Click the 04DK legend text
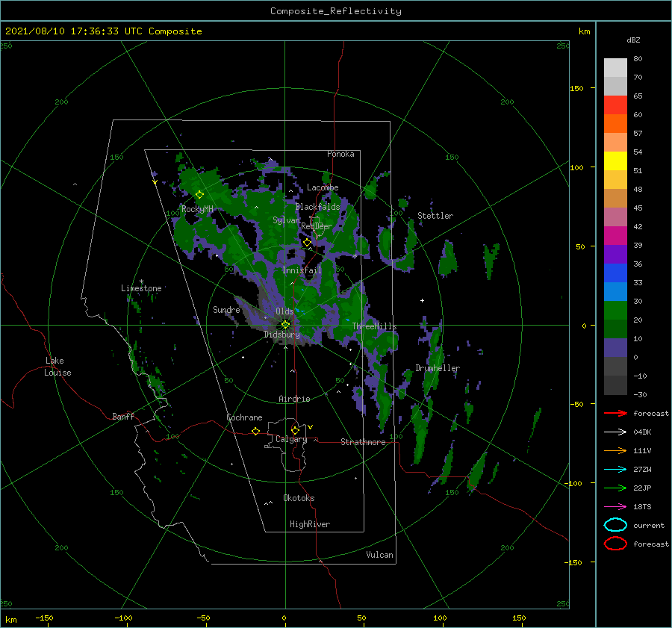Screen dimensions: 672x628 pyautogui.click(x=642, y=432)
